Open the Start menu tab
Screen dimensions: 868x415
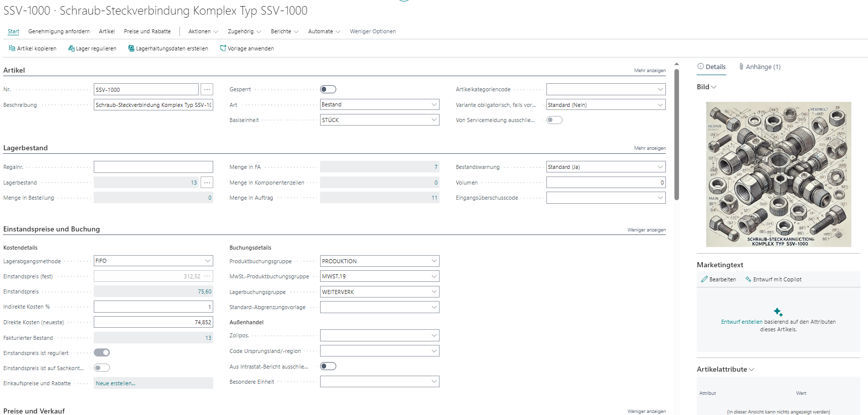(14, 31)
